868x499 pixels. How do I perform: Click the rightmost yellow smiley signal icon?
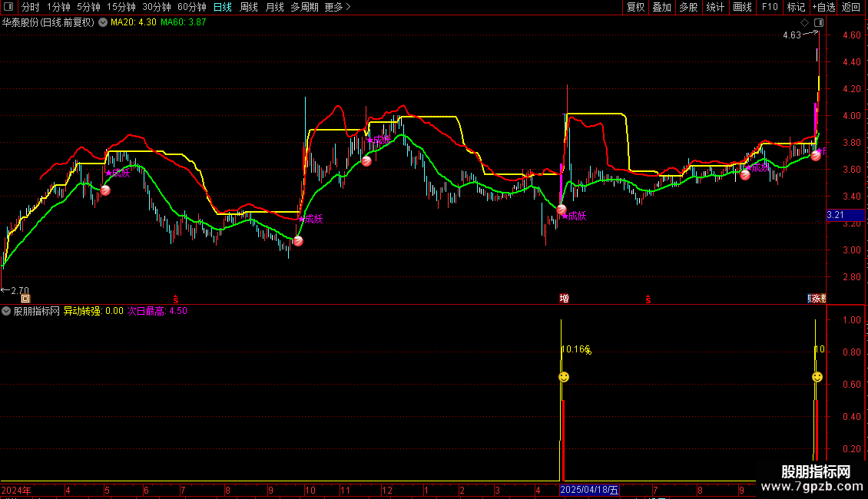(817, 377)
